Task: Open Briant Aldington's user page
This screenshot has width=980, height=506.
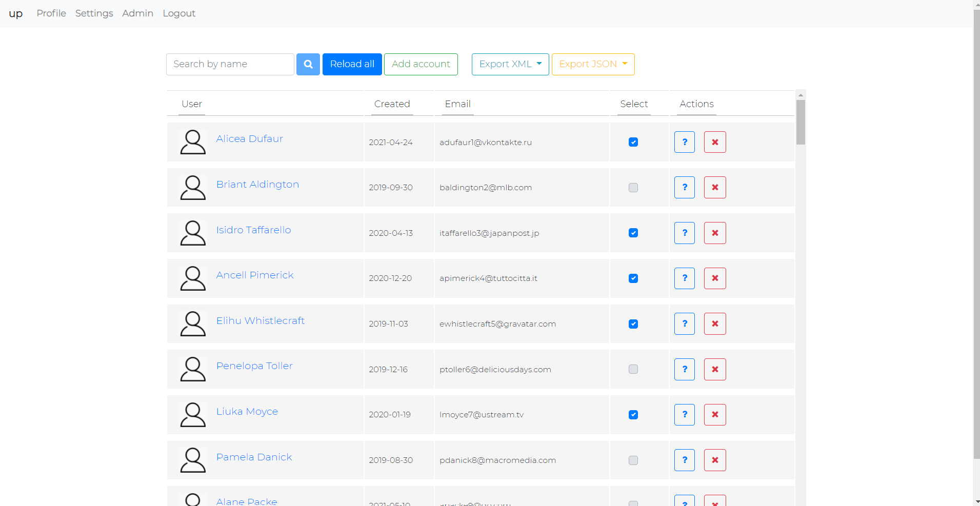Action: tap(257, 185)
